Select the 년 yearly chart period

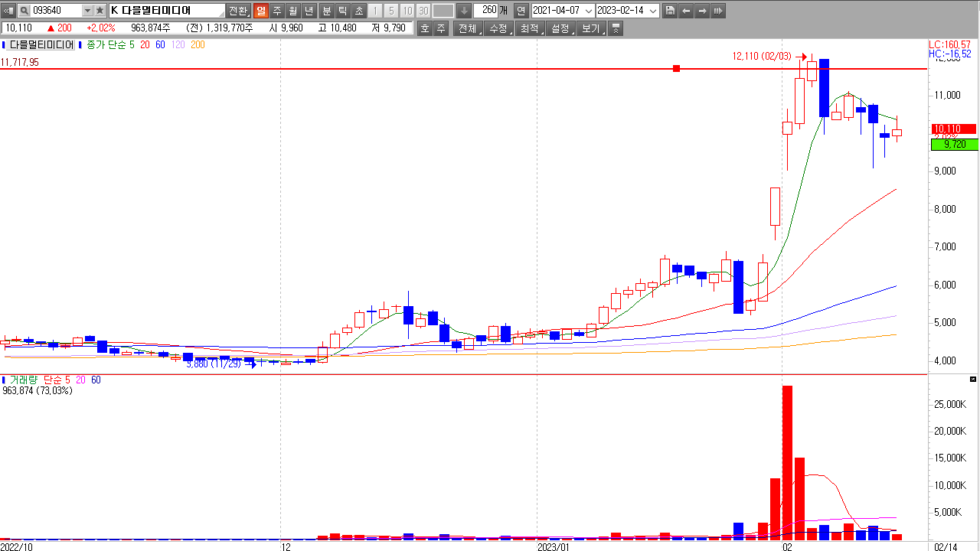pos(309,11)
